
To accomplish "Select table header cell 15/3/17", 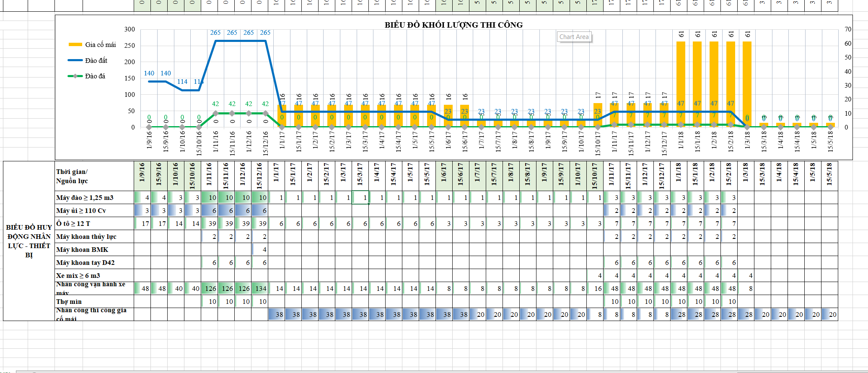I will click(x=360, y=176).
